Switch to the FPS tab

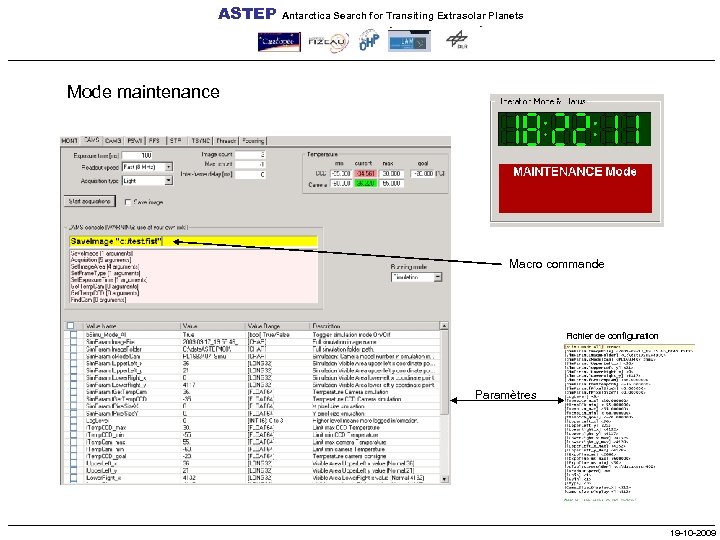click(x=154, y=141)
